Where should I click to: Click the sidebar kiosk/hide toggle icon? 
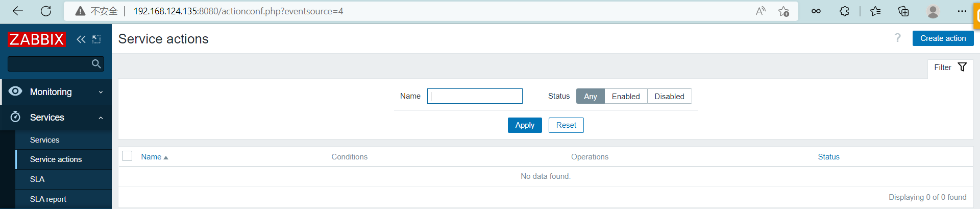tap(96, 39)
